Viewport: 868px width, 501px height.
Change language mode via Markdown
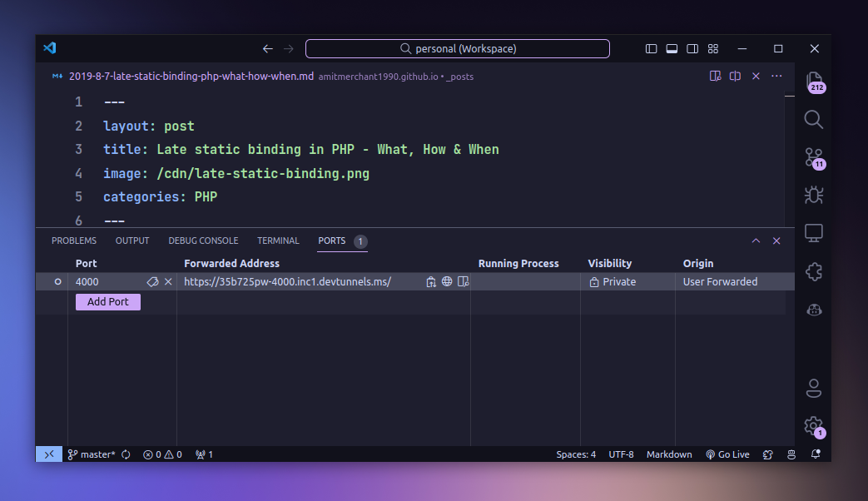click(669, 454)
